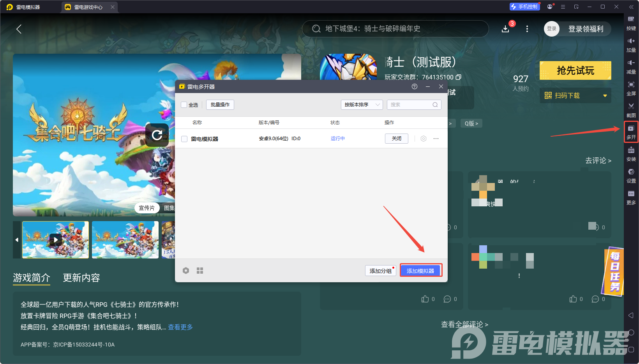
Task: Click the 版本/编号 column header
Action: 269,123
